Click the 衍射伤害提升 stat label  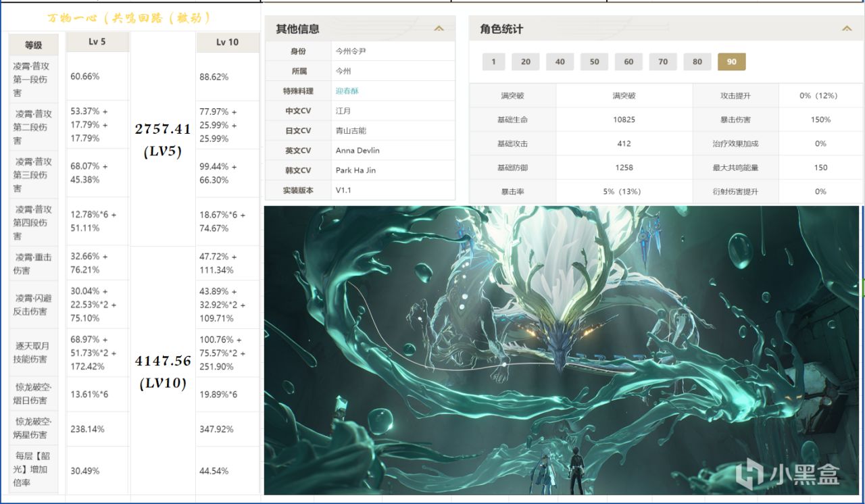tap(735, 192)
